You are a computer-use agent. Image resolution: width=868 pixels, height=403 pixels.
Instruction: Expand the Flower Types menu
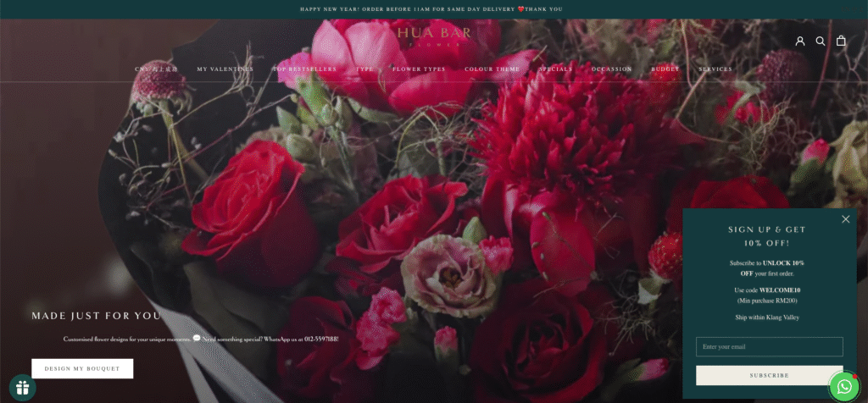point(419,69)
